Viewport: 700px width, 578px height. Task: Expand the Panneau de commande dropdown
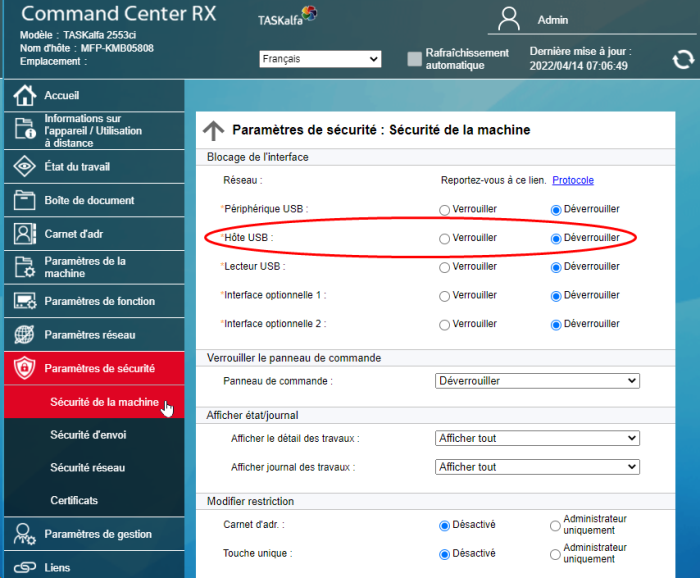coord(538,381)
